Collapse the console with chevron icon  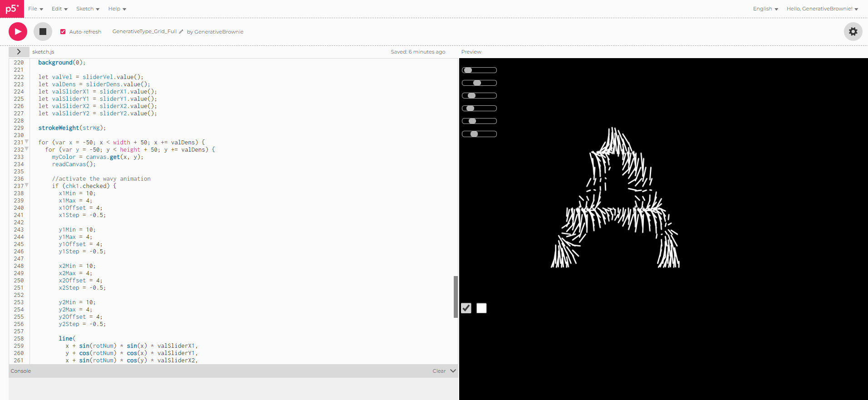453,371
